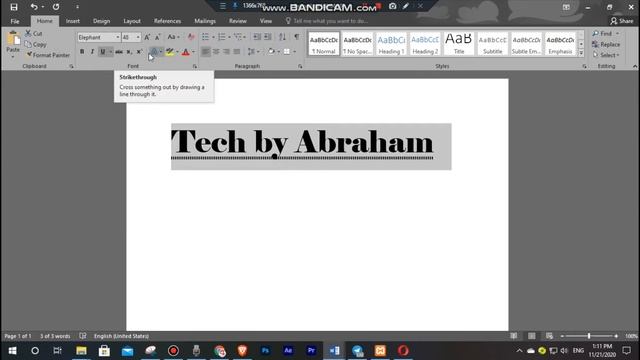Switch to Read Mode view icon
The width and height of the screenshot is (640, 360).
[513, 336]
